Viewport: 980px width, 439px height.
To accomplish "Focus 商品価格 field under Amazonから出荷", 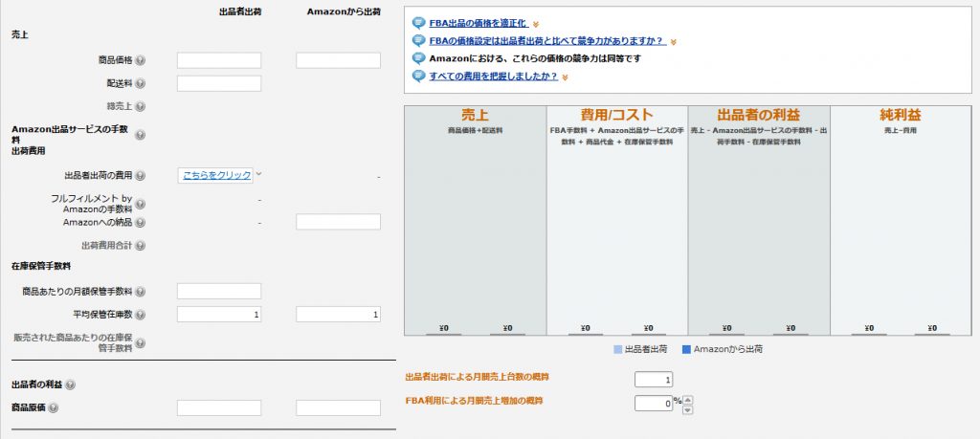I will (x=338, y=60).
